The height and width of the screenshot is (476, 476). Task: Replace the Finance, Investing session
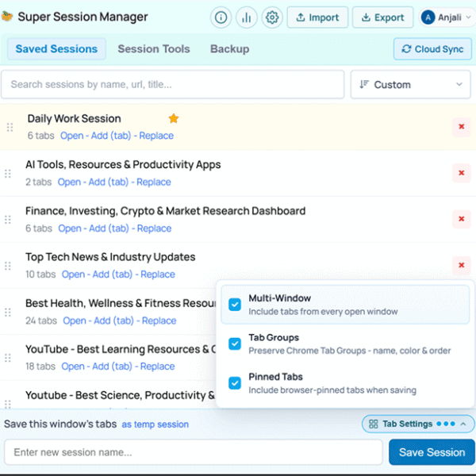click(154, 228)
